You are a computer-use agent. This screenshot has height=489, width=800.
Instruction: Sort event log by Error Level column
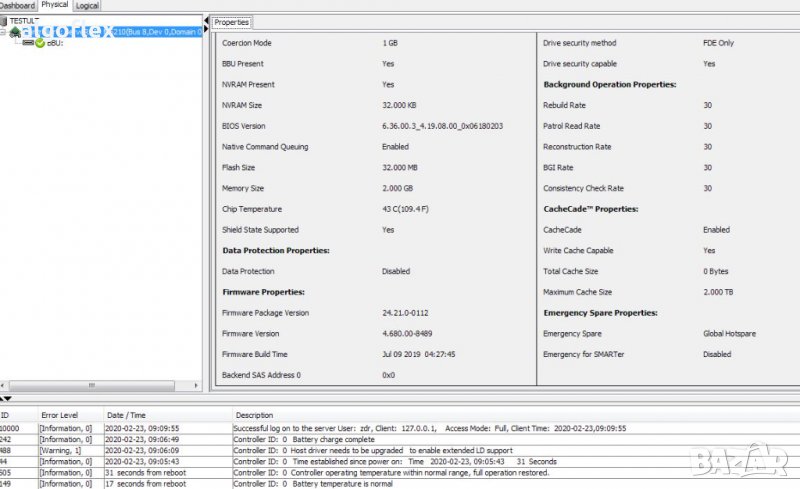[x=58, y=415]
